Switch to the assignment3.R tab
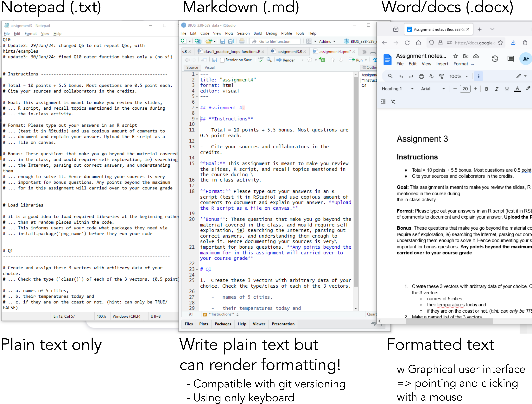The height and width of the screenshot is (404, 532). coord(289,51)
